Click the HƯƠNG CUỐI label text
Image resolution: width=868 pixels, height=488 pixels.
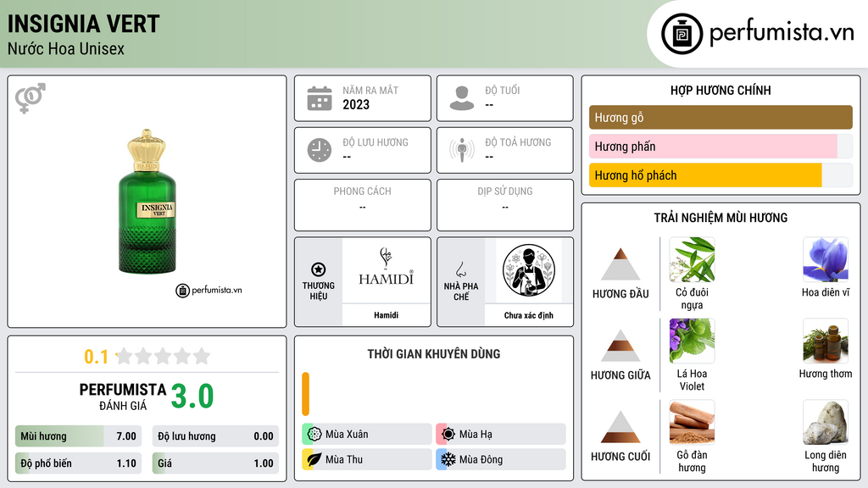(620, 457)
